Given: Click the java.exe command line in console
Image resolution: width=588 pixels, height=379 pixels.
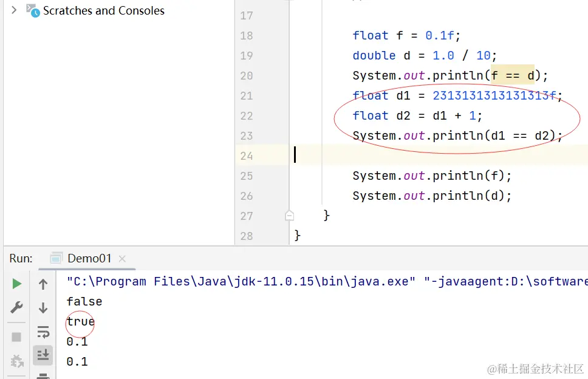Looking at the screenshot, I should coord(327,281).
